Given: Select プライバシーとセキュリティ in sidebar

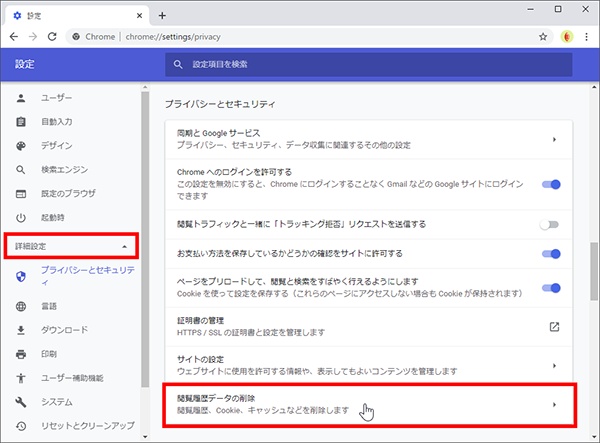Looking at the screenshot, I should 88,276.
